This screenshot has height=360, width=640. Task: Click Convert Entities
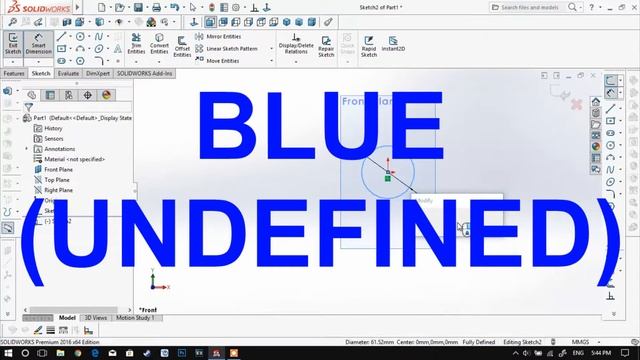pos(159,44)
